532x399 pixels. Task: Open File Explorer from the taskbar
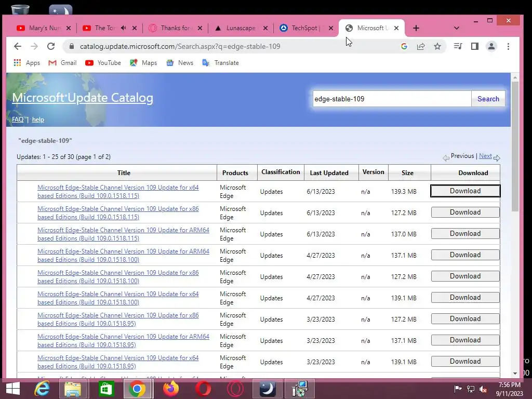(73, 389)
